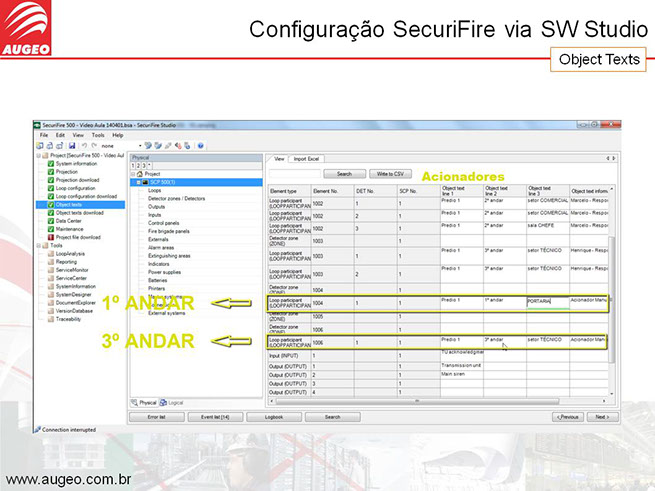This screenshot has width=655, height=491.
Task: Open the ServiceMonitor tool
Action: (x=73, y=270)
